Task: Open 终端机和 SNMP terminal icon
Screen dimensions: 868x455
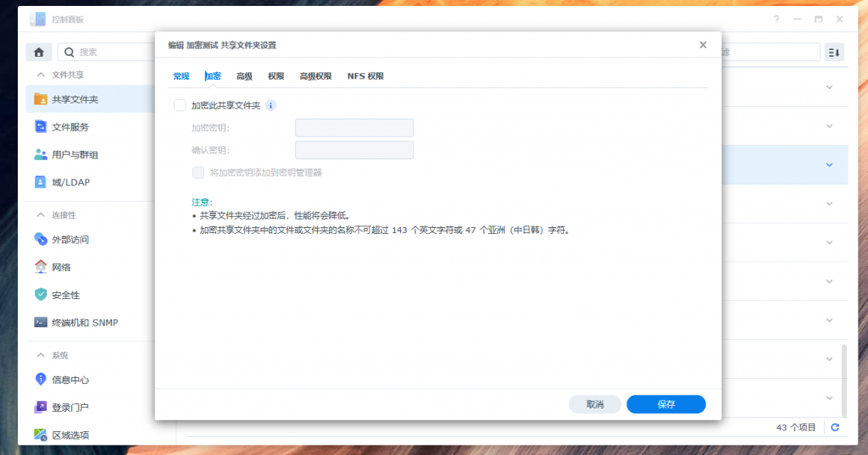Action: pos(41,322)
